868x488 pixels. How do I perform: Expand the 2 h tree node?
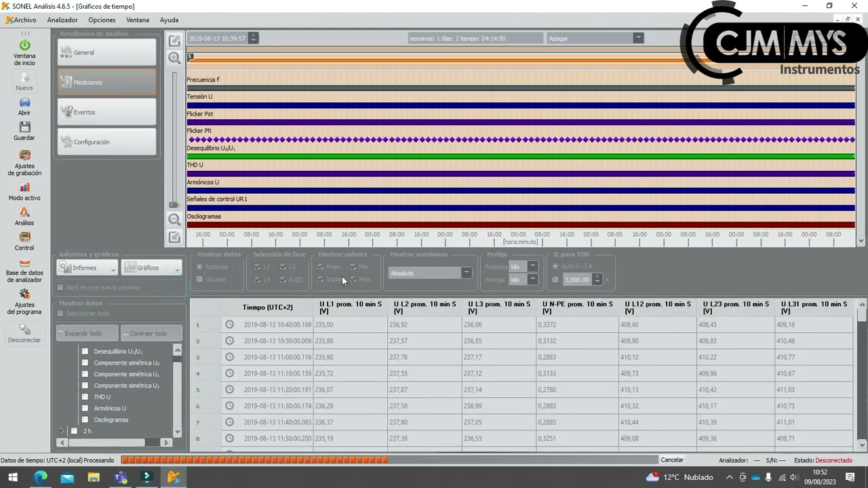[62, 431]
